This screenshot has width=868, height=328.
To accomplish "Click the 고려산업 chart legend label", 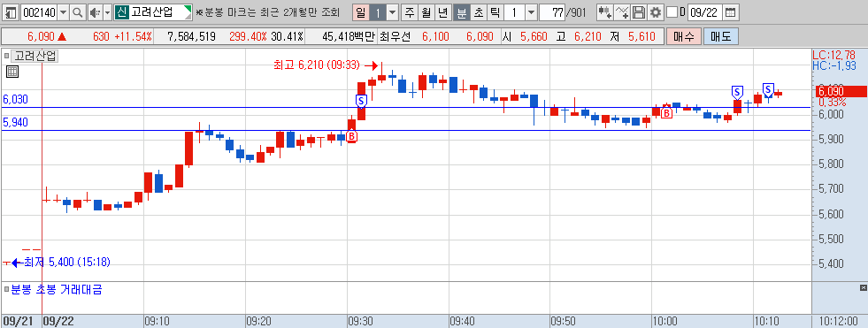I will click(35, 56).
